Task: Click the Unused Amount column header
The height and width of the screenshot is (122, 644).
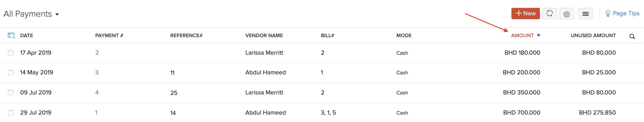Action: 593,35
